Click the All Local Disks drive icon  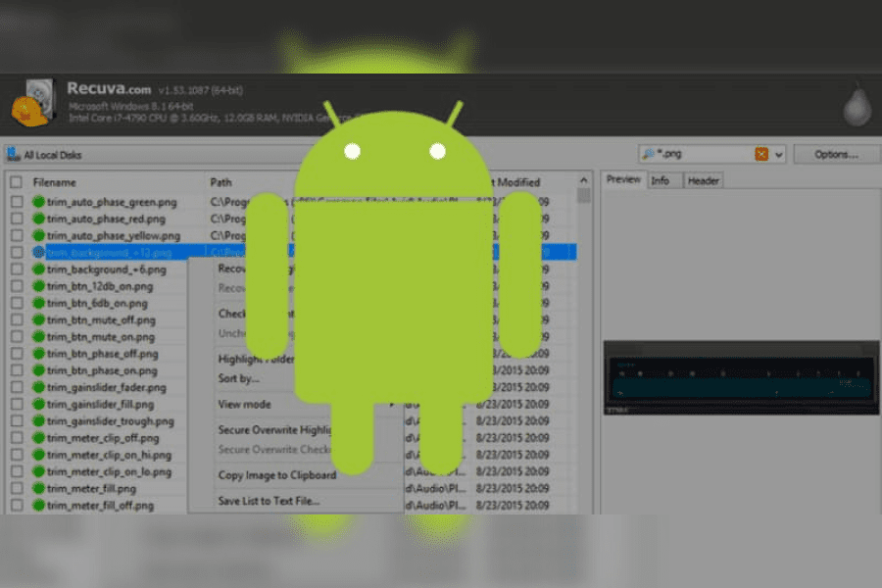[x=12, y=155]
